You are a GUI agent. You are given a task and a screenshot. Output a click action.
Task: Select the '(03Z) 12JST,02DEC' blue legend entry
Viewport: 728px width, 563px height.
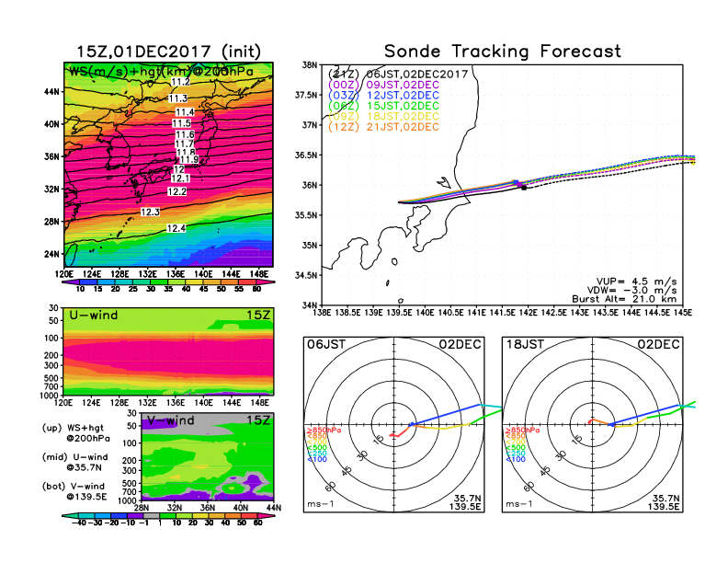pos(383,96)
